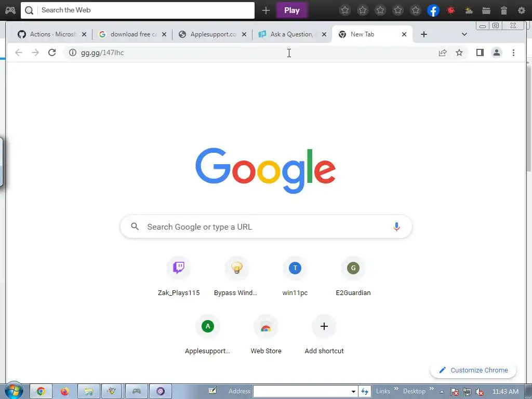The image size is (532, 399).
Task: Open a new Chrome tab with plus button
Action: click(x=424, y=34)
